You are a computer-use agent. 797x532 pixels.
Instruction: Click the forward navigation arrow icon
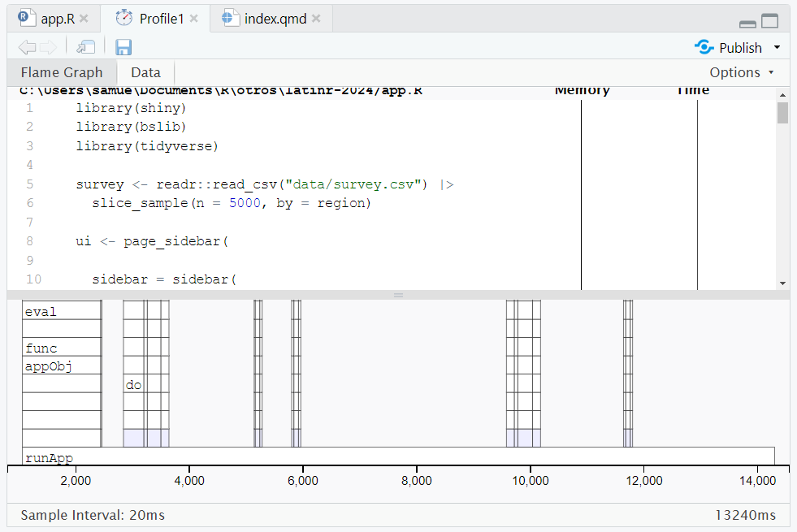[48, 47]
